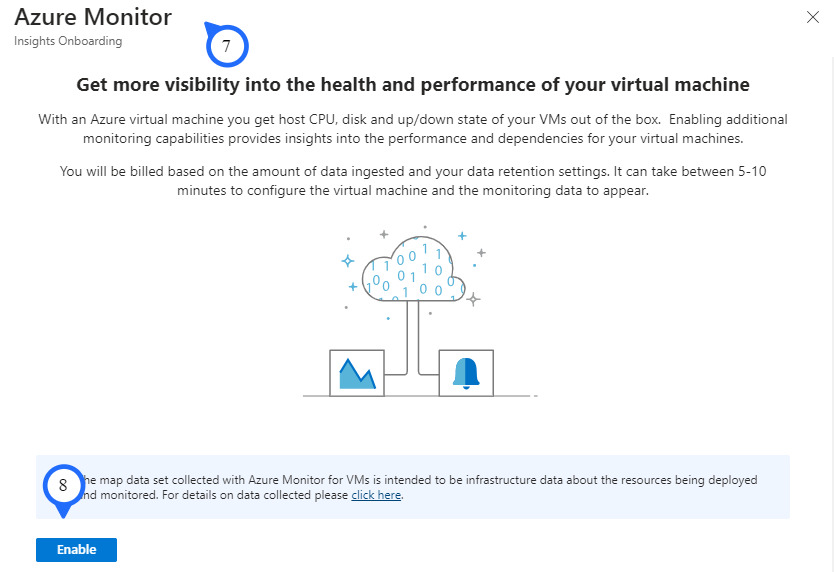Screen dimensions: 834x572
Task: Click the billing and data retention paragraph
Action: click(x=413, y=180)
